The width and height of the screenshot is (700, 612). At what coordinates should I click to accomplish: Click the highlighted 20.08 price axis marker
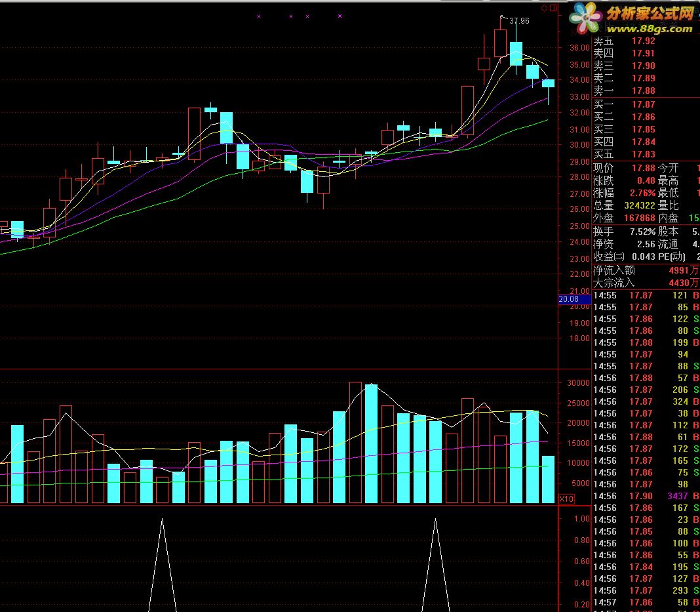[575, 299]
